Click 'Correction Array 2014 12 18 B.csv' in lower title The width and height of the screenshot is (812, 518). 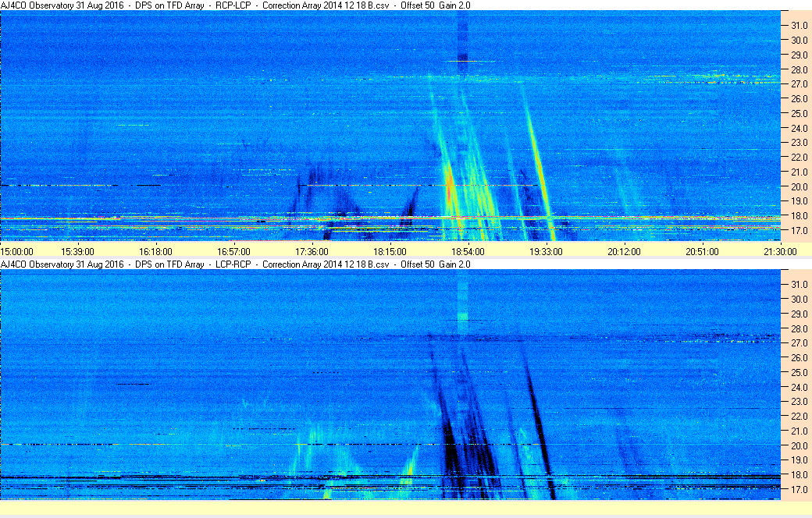pyautogui.click(x=326, y=264)
